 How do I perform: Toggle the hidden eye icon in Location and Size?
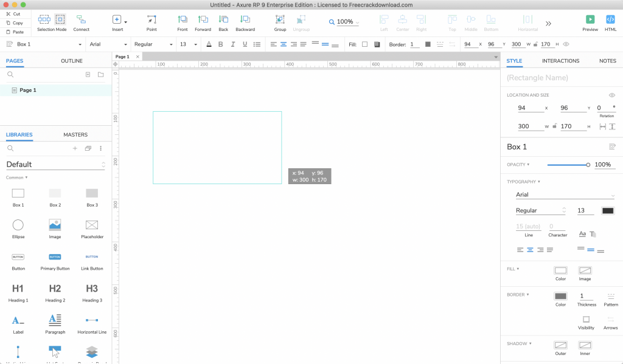tap(612, 95)
